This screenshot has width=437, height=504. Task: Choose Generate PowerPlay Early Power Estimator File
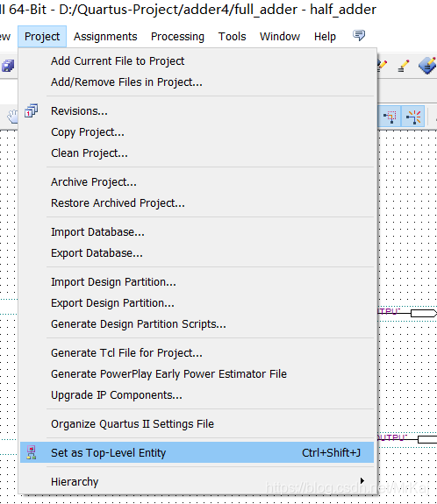click(x=197, y=374)
